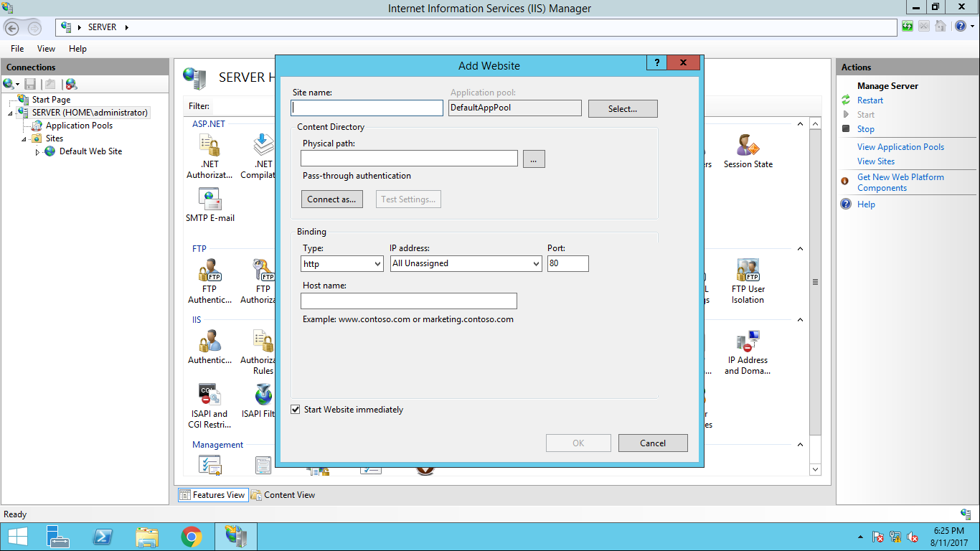Collapse the IIS group section
Screen dimensions: 980x551
tap(800, 320)
